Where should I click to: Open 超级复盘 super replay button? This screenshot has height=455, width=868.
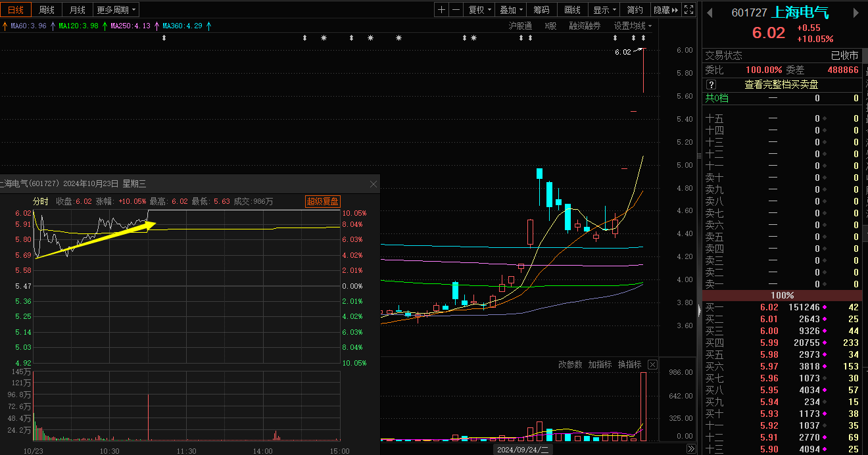[322, 201]
